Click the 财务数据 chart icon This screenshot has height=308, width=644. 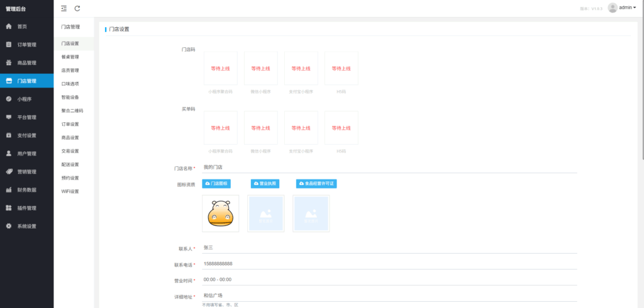click(x=9, y=190)
